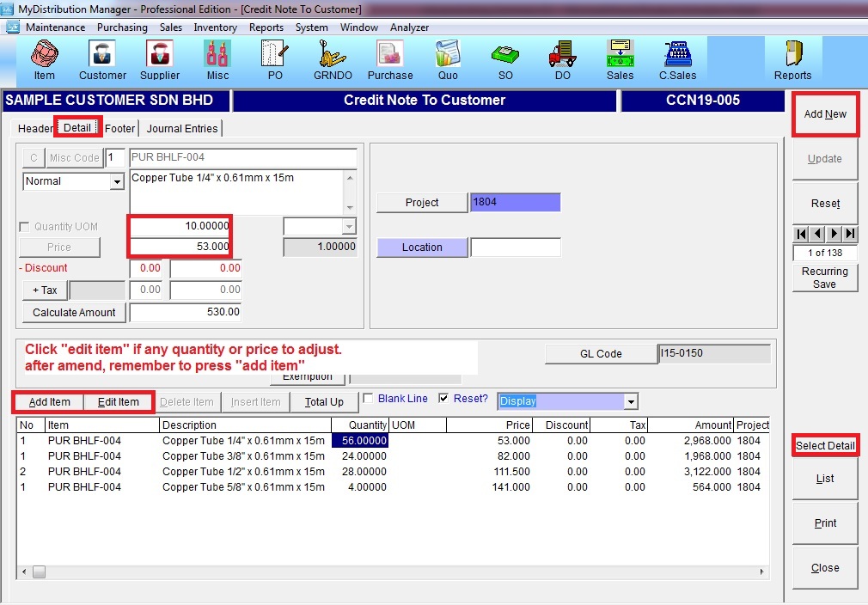This screenshot has height=605, width=868.
Task: Open the Item toolbar icon
Action: [45, 59]
